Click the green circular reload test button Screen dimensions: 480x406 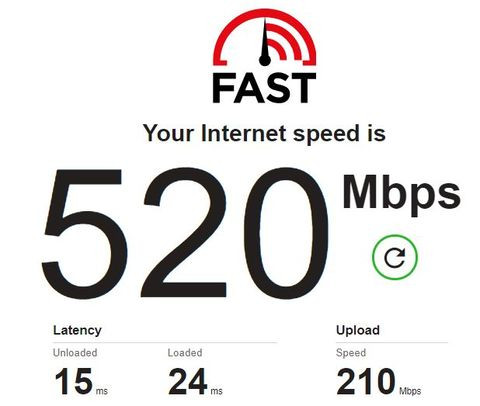pos(395,257)
